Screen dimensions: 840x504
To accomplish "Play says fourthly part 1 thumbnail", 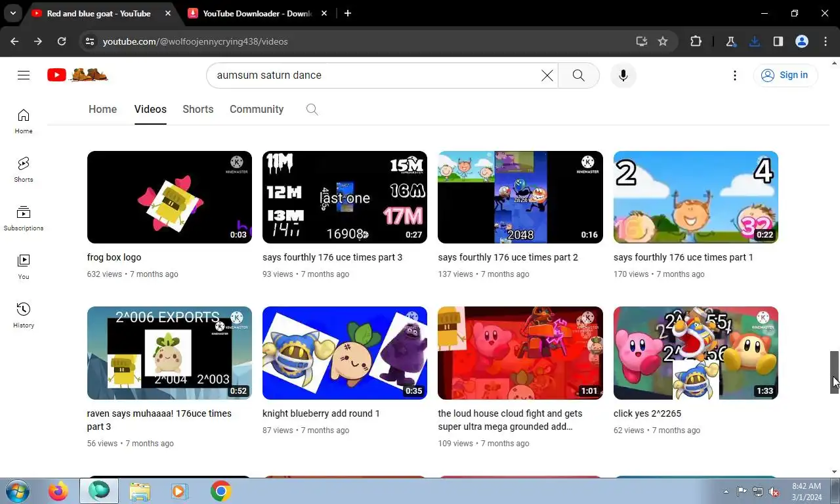I will click(696, 197).
